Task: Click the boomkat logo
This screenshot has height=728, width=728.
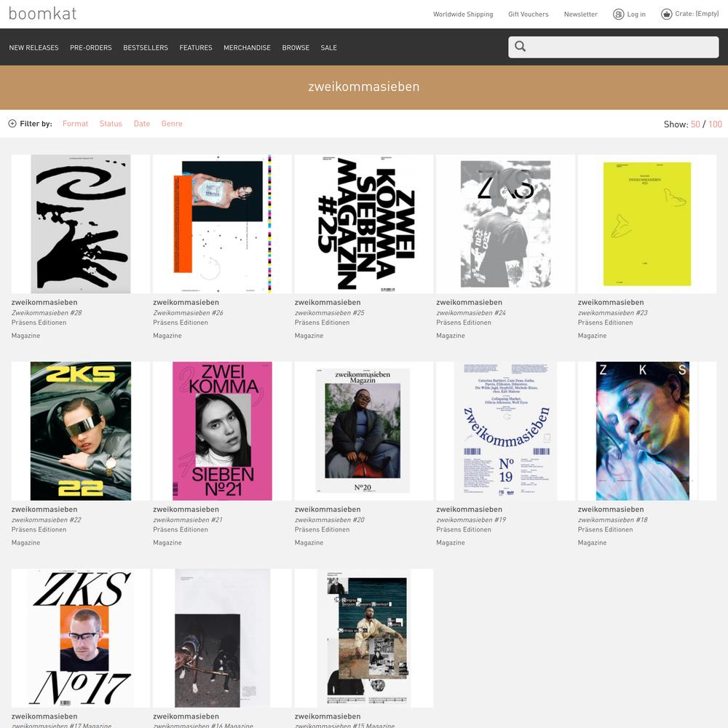Action: [x=43, y=13]
